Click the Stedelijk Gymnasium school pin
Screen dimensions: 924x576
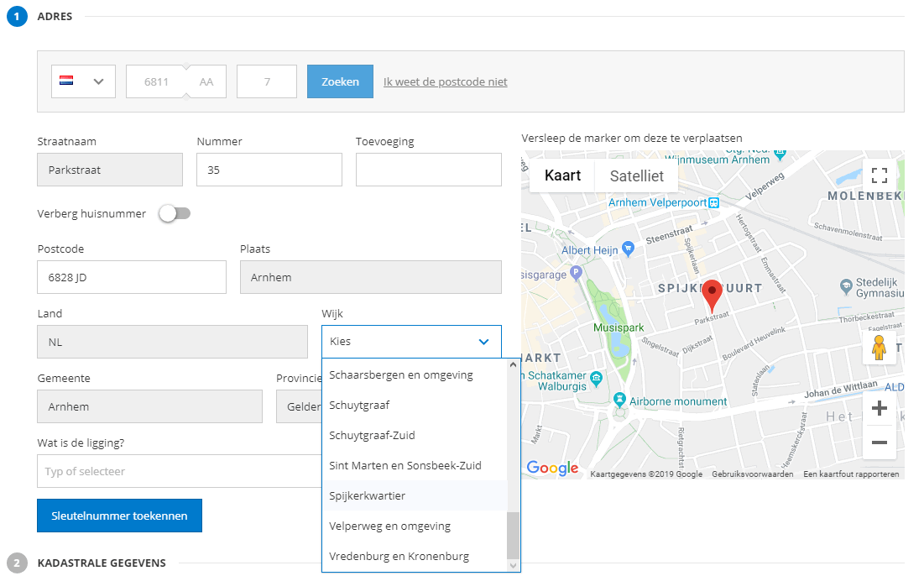coord(846,286)
